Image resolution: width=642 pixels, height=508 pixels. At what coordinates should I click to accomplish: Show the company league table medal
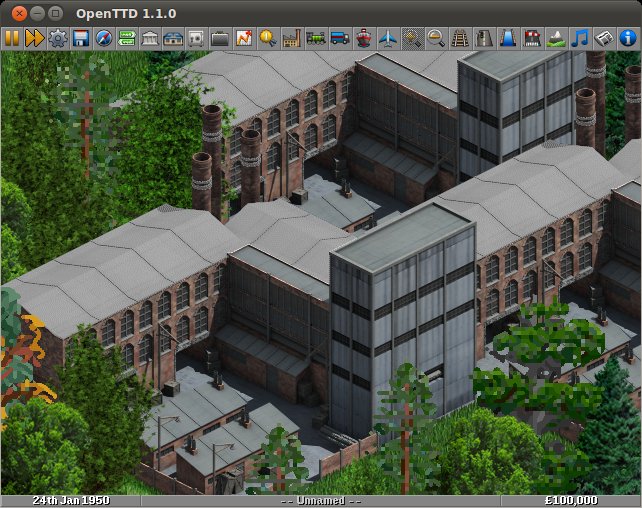click(268, 38)
